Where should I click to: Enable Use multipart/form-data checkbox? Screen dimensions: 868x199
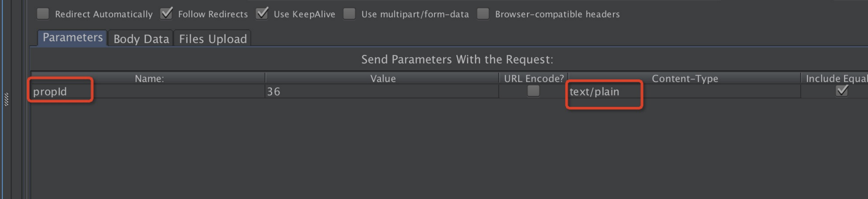pos(349,14)
